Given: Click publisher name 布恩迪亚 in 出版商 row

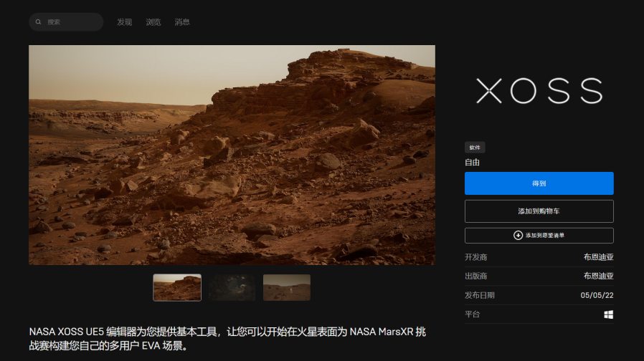Looking at the screenshot, I should (x=598, y=276).
